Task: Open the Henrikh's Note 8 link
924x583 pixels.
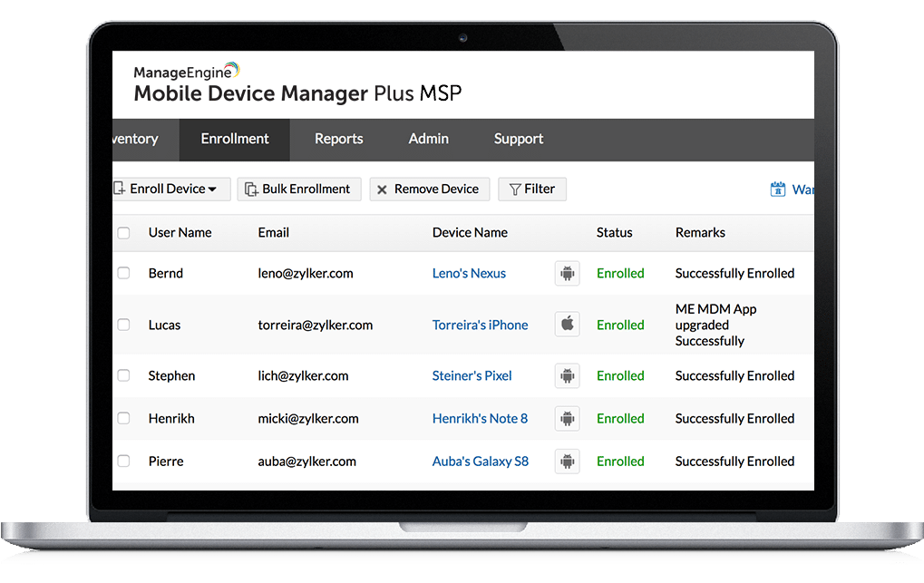Action: (x=481, y=419)
